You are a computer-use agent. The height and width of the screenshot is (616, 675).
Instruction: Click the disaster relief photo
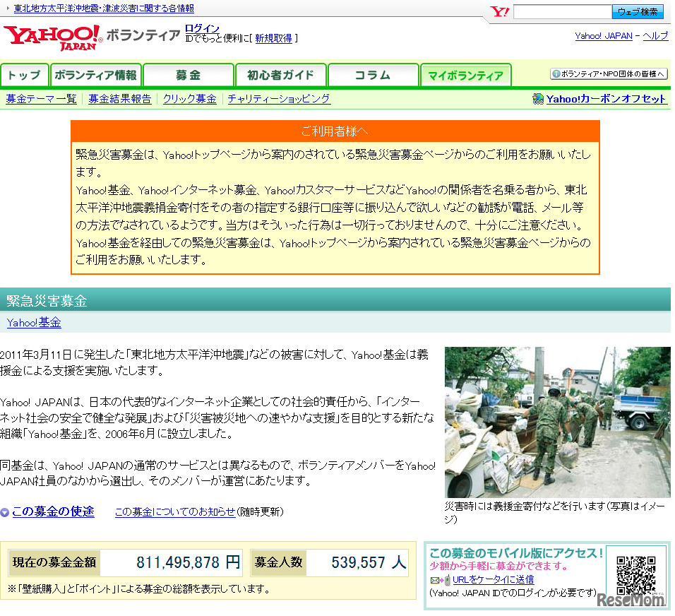(x=557, y=422)
